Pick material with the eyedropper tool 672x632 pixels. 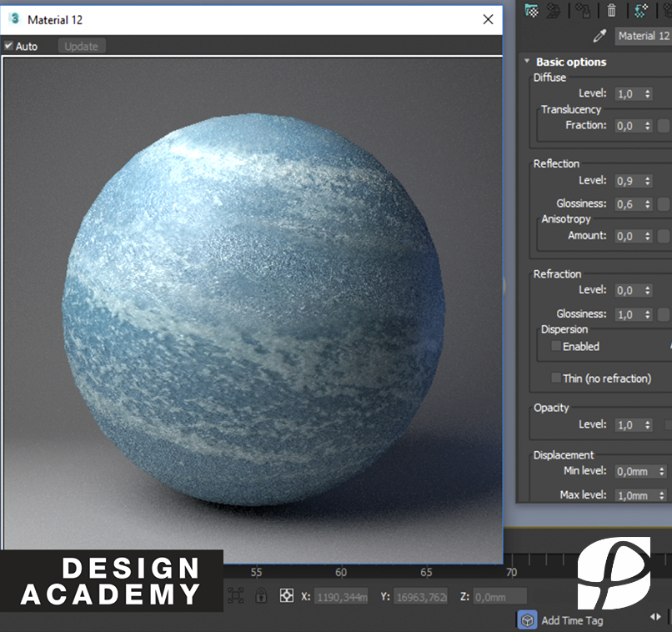pyautogui.click(x=599, y=36)
